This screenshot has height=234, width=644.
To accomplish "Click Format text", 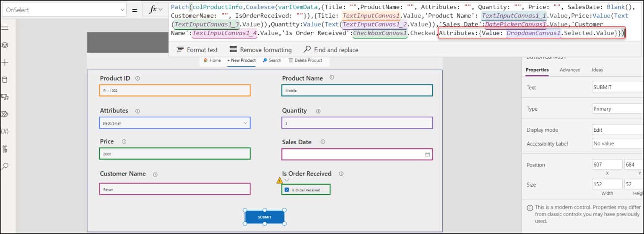I will click(x=197, y=49).
